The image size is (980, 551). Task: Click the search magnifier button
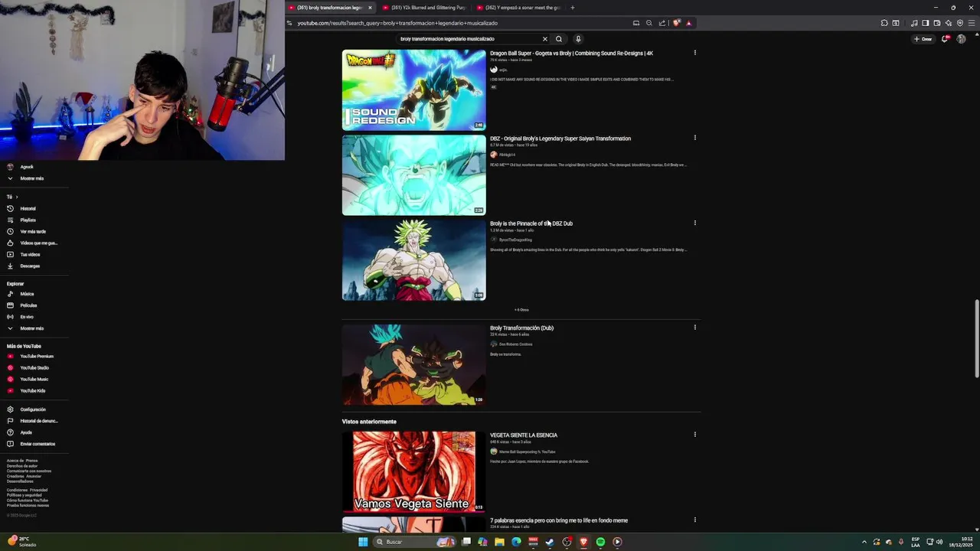pos(559,39)
